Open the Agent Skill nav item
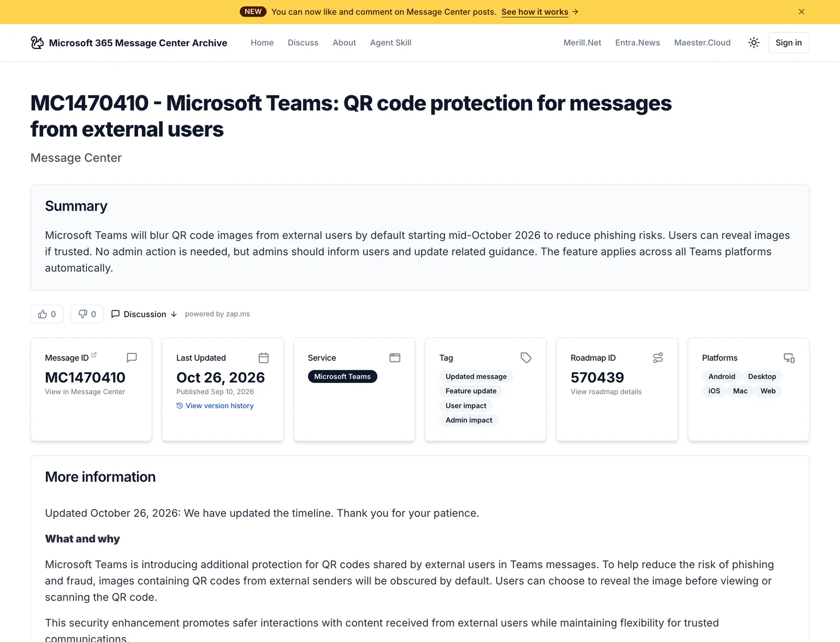This screenshot has width=840, height=642. pos(391,43)
